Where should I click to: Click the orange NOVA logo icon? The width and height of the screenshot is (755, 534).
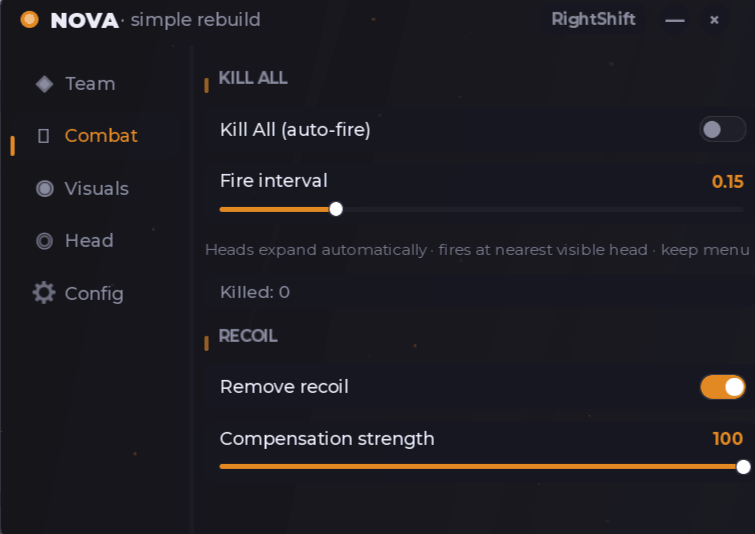(29, 20)
